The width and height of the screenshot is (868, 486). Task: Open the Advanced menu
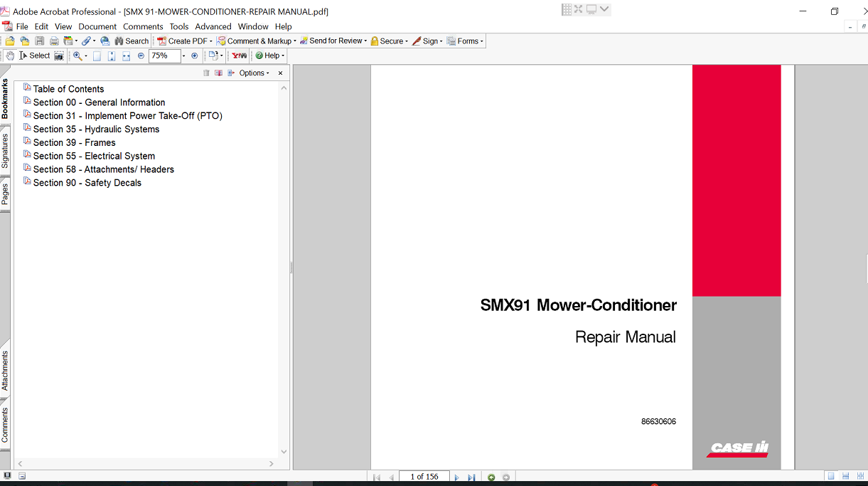[213, 26]
